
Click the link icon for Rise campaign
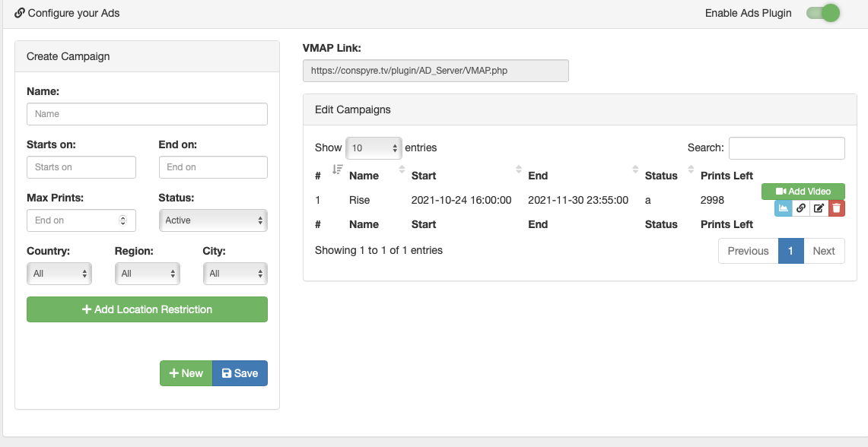pyautogui.click(x=801, y=208)
